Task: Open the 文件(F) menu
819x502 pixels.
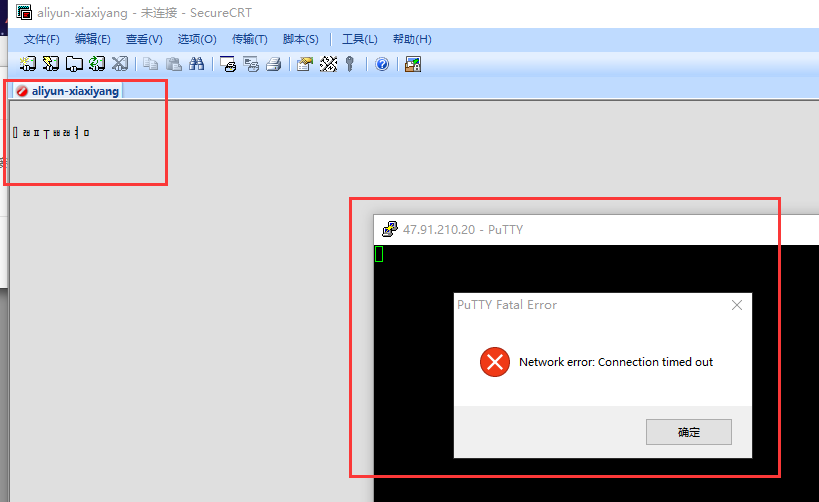Action: 42,39
